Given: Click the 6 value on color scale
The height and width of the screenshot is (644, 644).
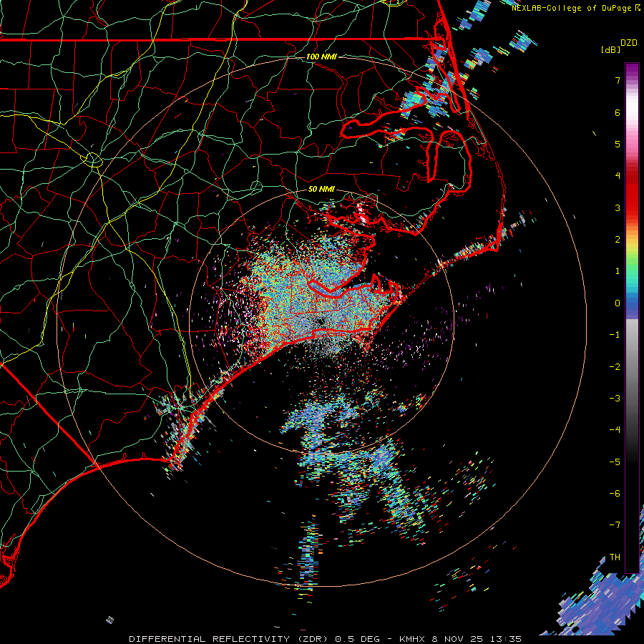Looking at the screenshot, I should [618, 112].
